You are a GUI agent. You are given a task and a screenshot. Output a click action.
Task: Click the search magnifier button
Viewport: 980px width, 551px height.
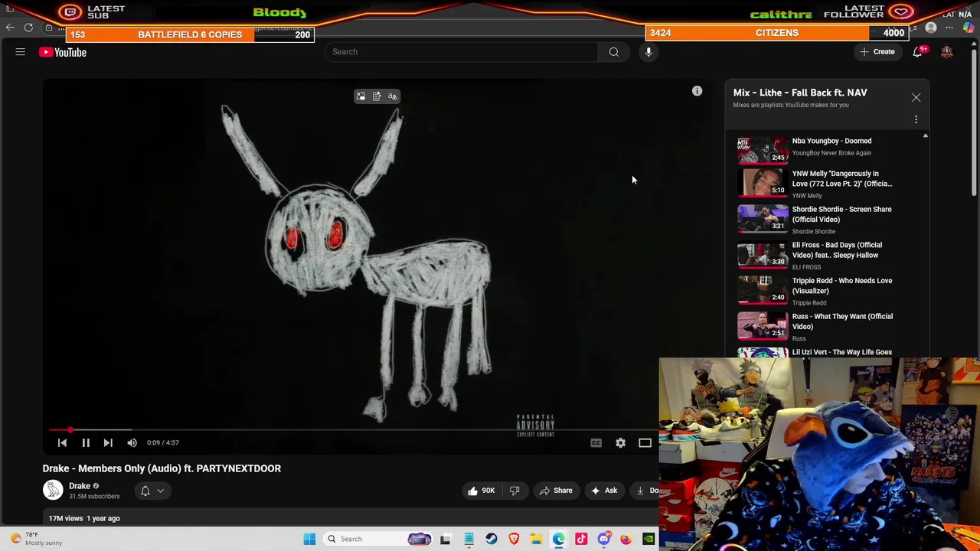tap(613, 52)
